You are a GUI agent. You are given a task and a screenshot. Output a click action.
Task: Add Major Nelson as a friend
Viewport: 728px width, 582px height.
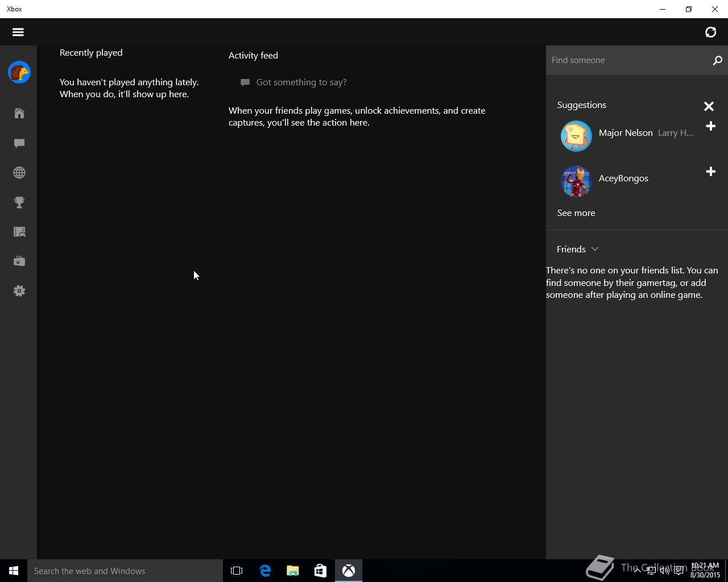coord(710,126)
